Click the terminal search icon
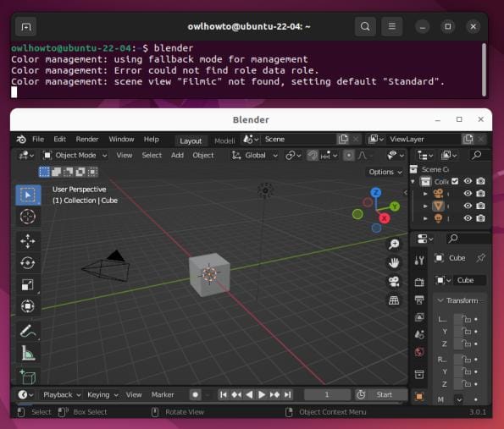This screenshot has width=504, height=429. coord(365,26)
